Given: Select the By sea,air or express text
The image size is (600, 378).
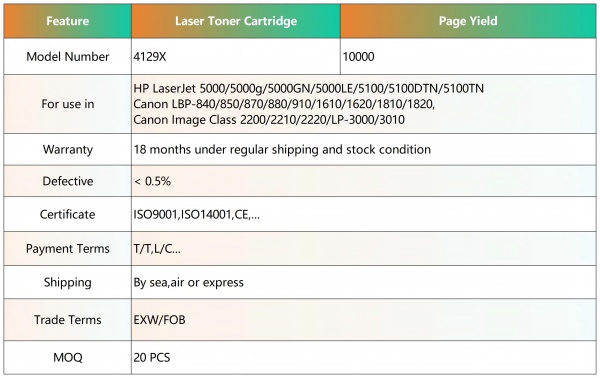Looking at the screenshot, I should coord(188,282).
